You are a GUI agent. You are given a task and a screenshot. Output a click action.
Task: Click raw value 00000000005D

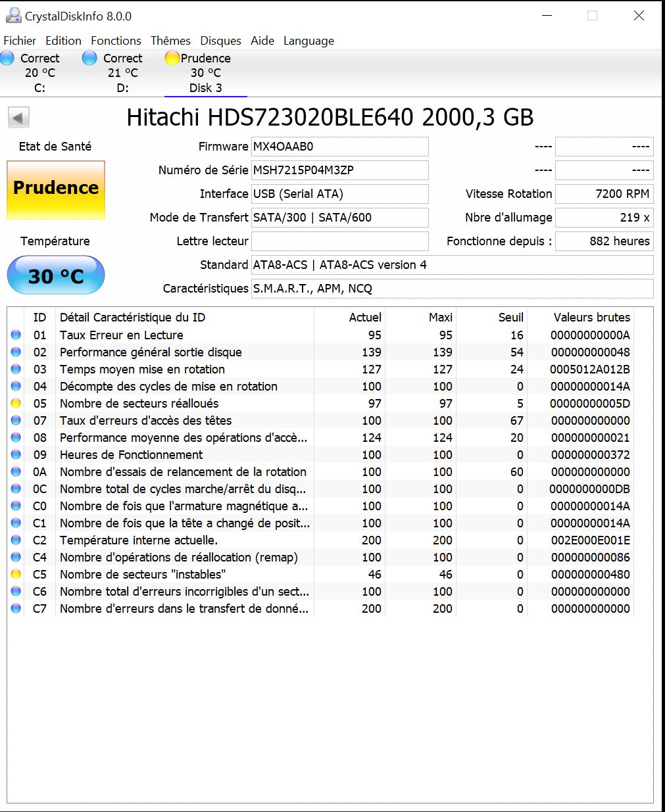[x=590, y=403]
